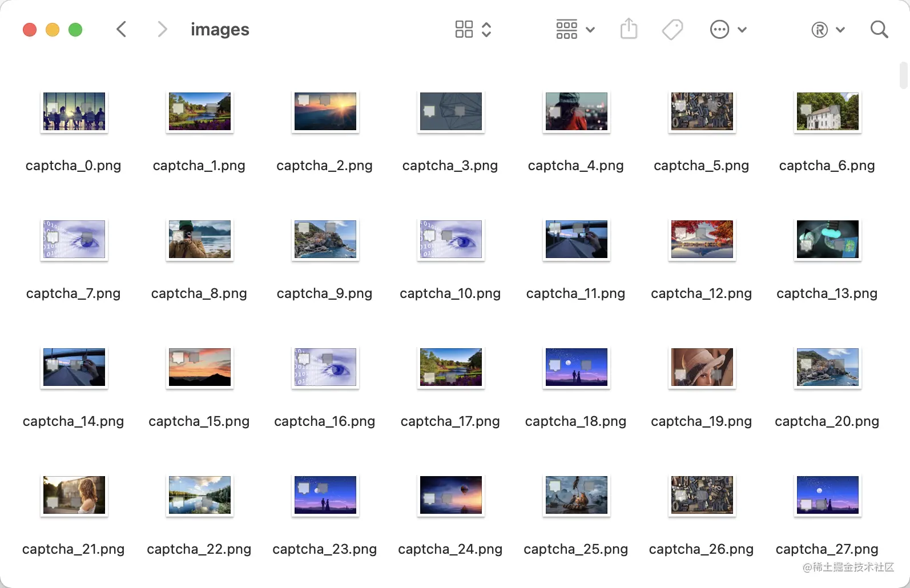Click the file name captcha_9.png
The image size is (910, 588).
[325, 293]
